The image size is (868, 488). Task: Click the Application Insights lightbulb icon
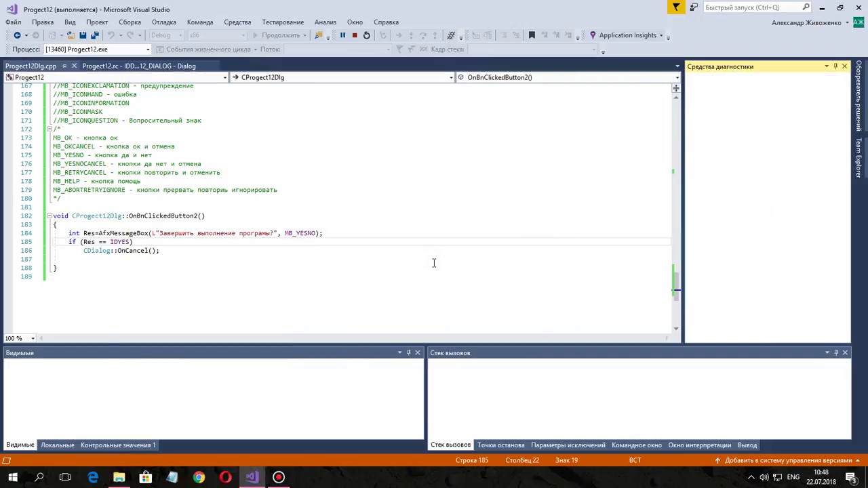(593, 35)
